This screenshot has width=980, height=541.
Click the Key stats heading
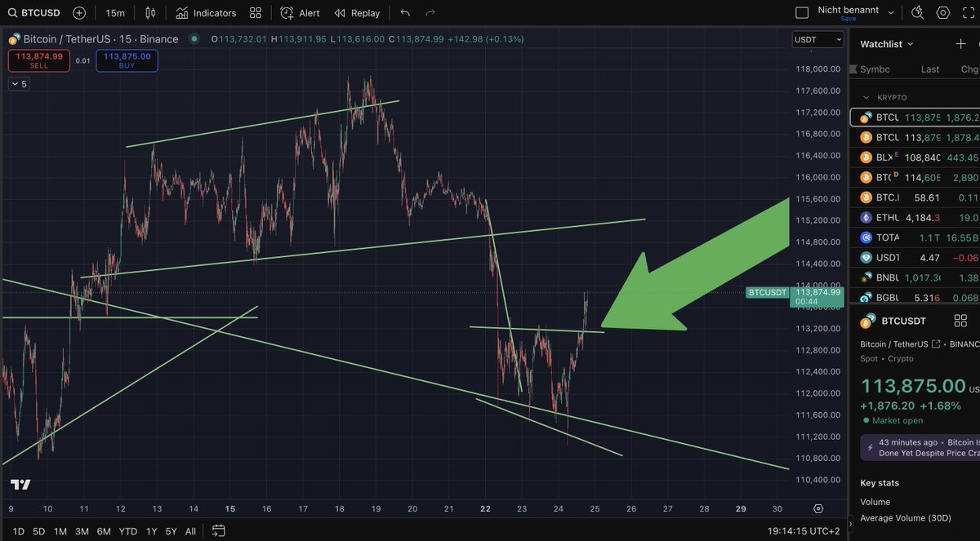pyautogui.click(x=880, y=483)
